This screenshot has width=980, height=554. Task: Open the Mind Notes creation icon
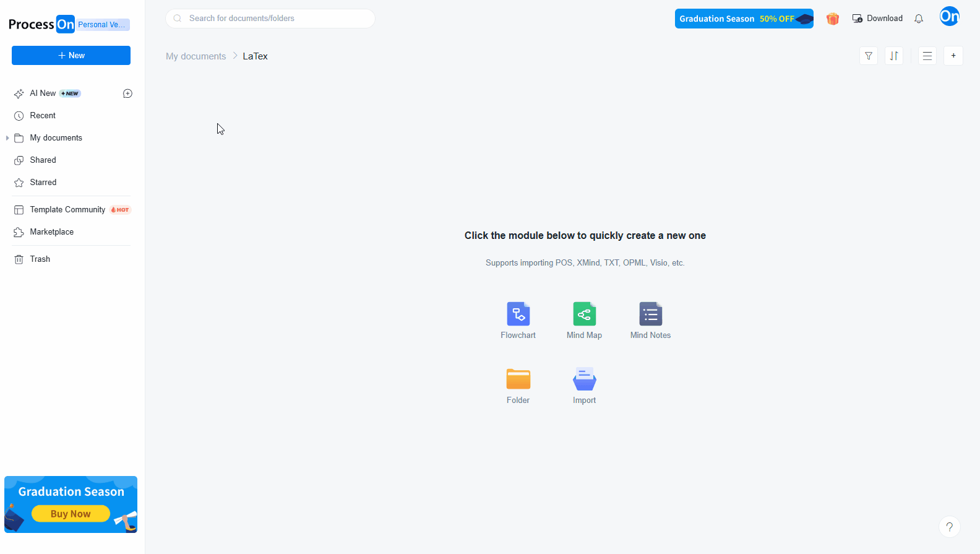[x=650, y=314]
